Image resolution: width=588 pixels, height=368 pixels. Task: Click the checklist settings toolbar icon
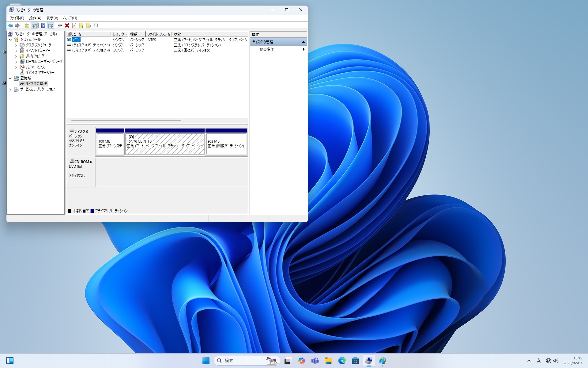tap(95, 25)
